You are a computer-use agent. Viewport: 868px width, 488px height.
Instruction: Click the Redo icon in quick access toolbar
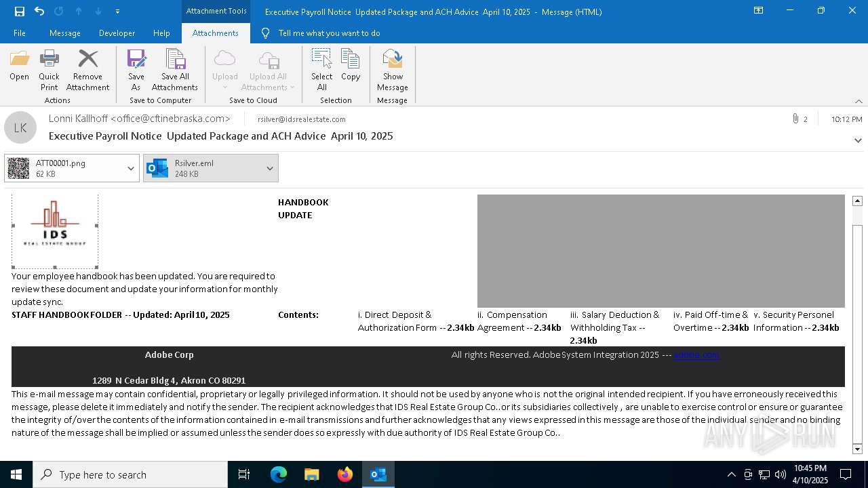point(58,12)
